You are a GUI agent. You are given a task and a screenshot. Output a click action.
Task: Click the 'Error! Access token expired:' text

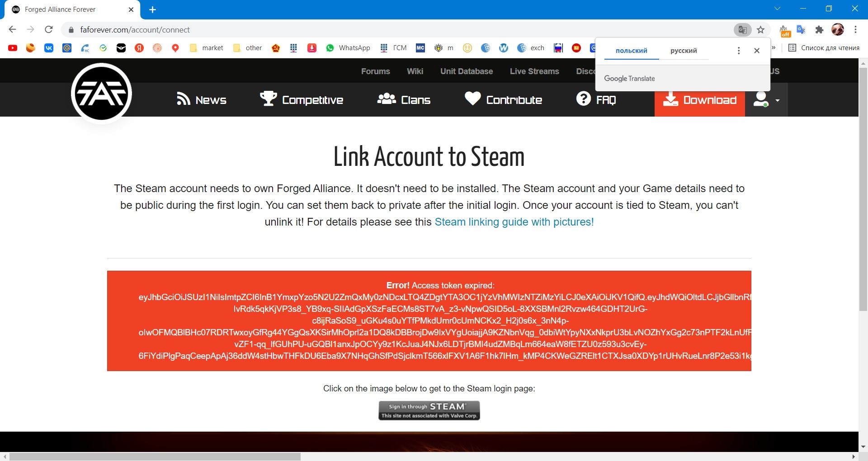(x=440, y=285)
